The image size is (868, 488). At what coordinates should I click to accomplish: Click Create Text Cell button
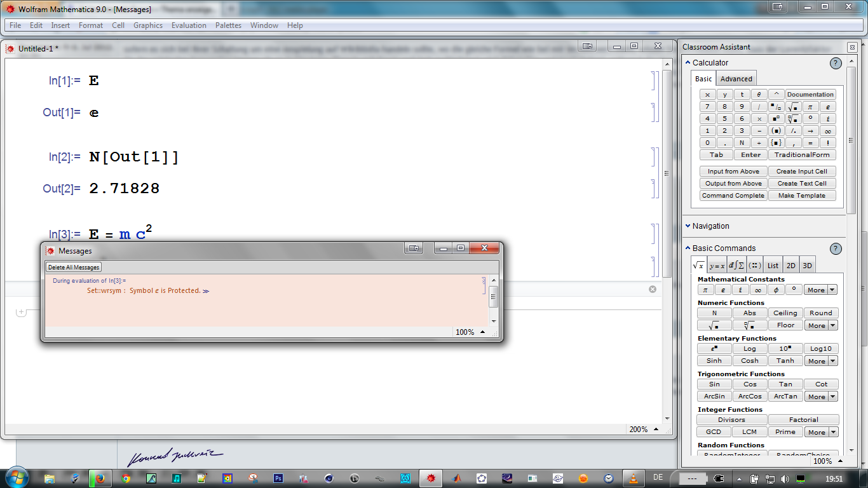coord(802,184)
